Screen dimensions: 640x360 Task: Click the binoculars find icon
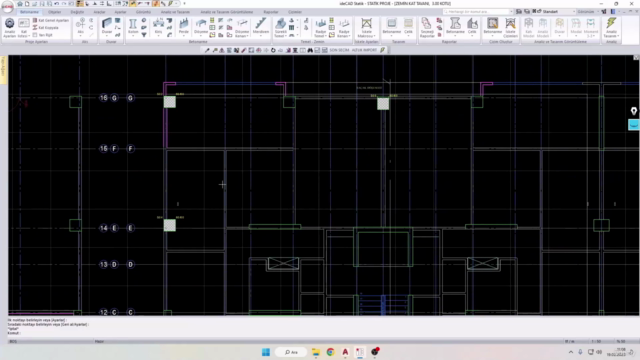[310, 50]
